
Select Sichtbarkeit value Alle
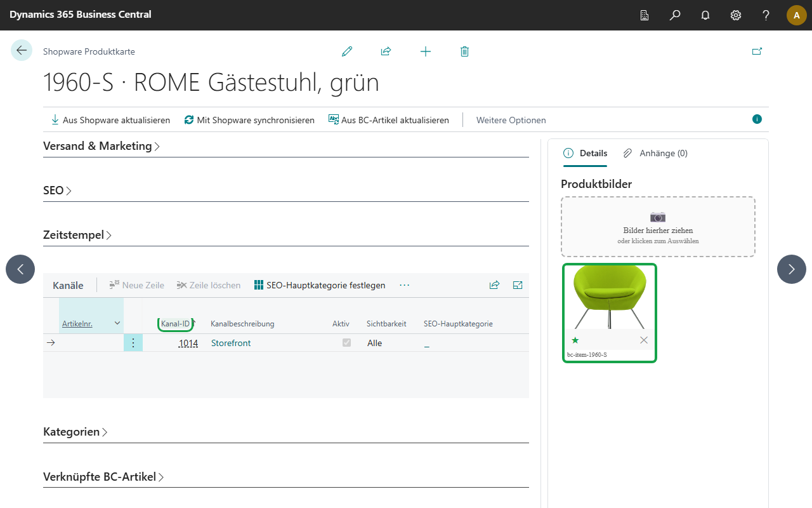(x=374, y=343)
